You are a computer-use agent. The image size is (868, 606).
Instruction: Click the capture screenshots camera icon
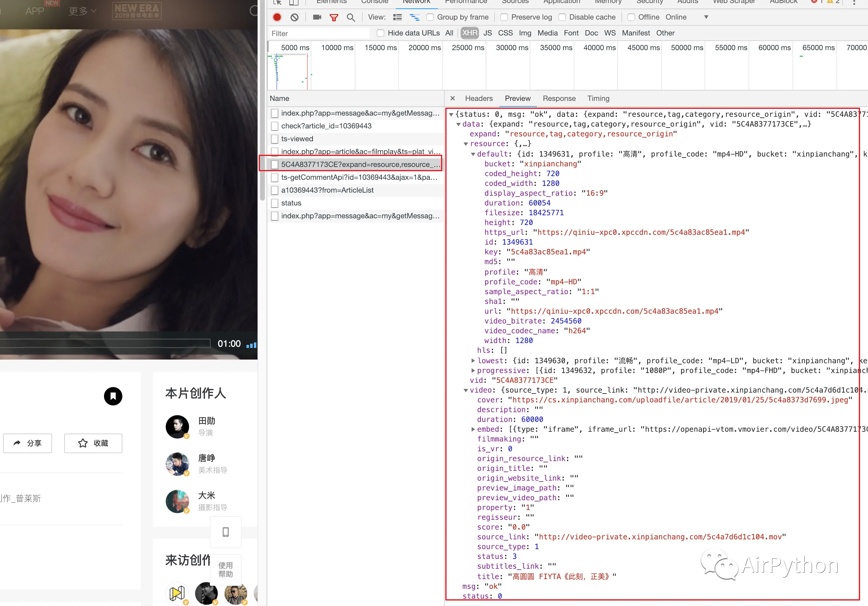[317, 17]
